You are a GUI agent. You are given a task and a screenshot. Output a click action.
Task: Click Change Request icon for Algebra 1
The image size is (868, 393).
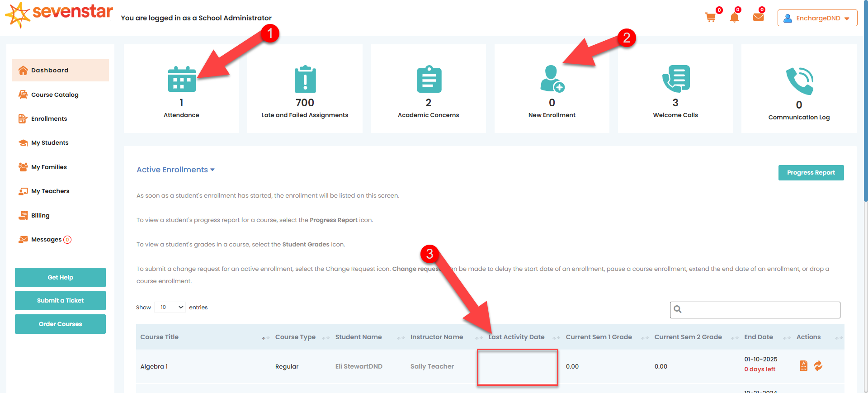coord(818,366)
